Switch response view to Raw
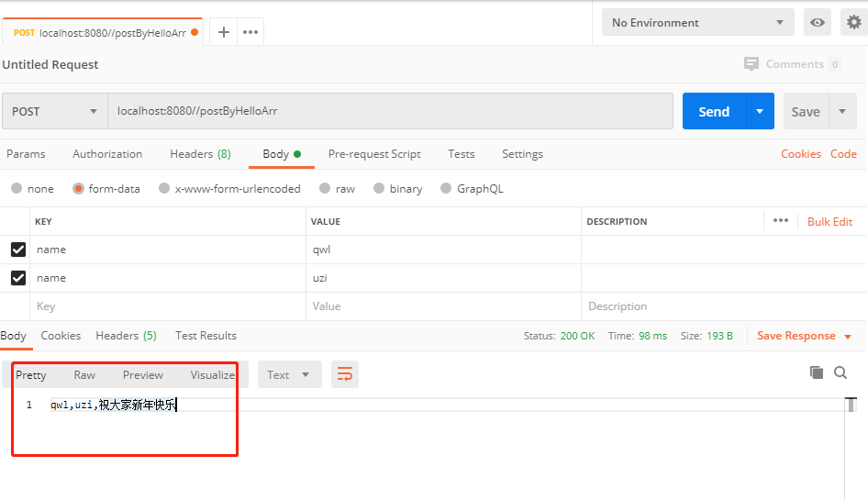 [84, 375]
